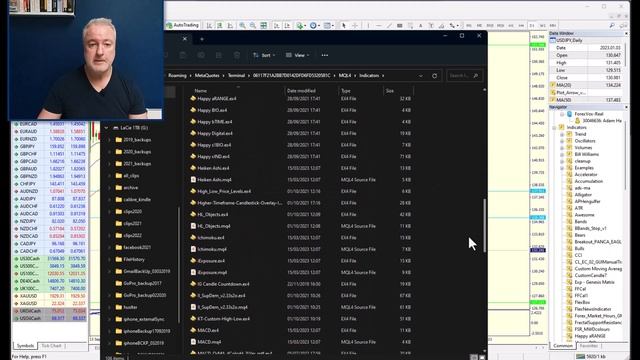
Task: Open the three-dot more options menu in Explorer
Action: click(x=324, y=55)
